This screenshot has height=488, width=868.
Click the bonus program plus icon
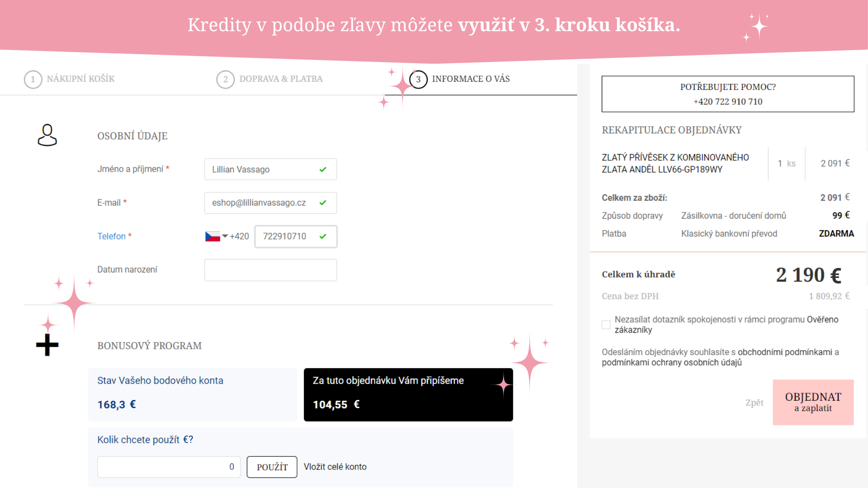(47, 345)
